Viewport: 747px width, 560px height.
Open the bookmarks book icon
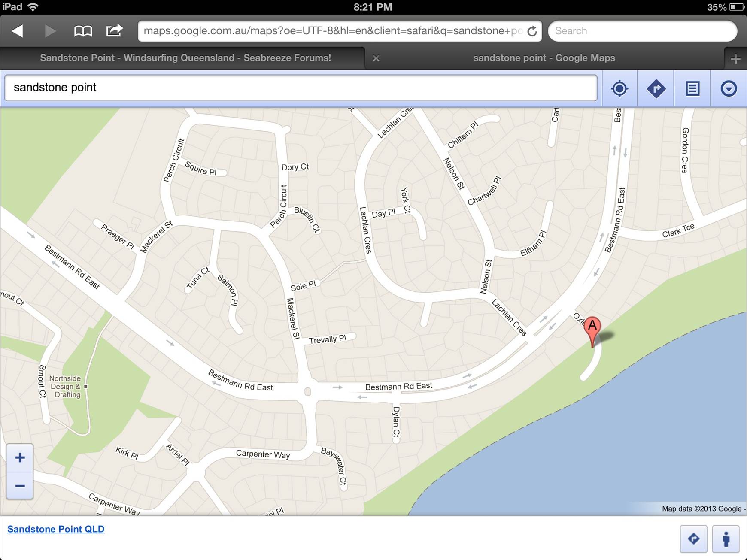click(x=83, y=31)
